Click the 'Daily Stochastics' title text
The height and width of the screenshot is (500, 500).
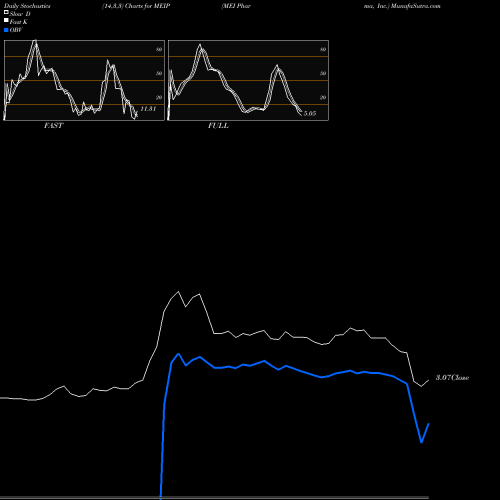click(27, 6)
